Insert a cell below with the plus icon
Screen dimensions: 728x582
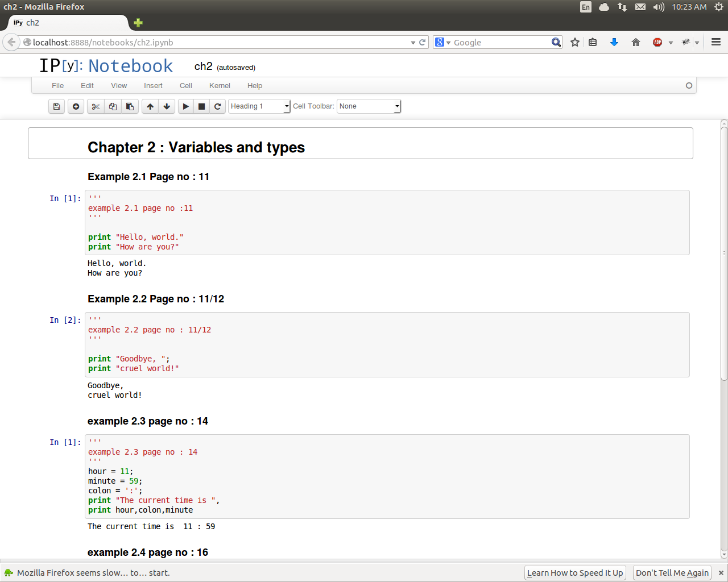point(76,106)
